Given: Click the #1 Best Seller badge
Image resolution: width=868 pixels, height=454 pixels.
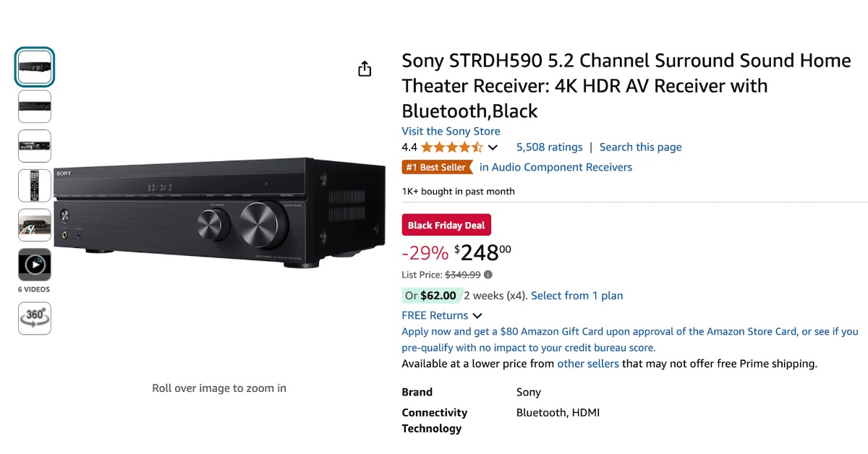Looking at the screenshot, I should [434, 166].
